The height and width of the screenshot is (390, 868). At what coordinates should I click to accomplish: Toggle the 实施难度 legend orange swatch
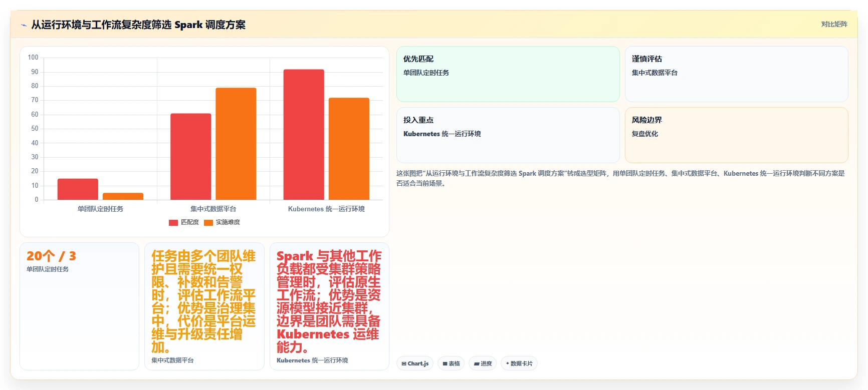click(x=208, y=223)
